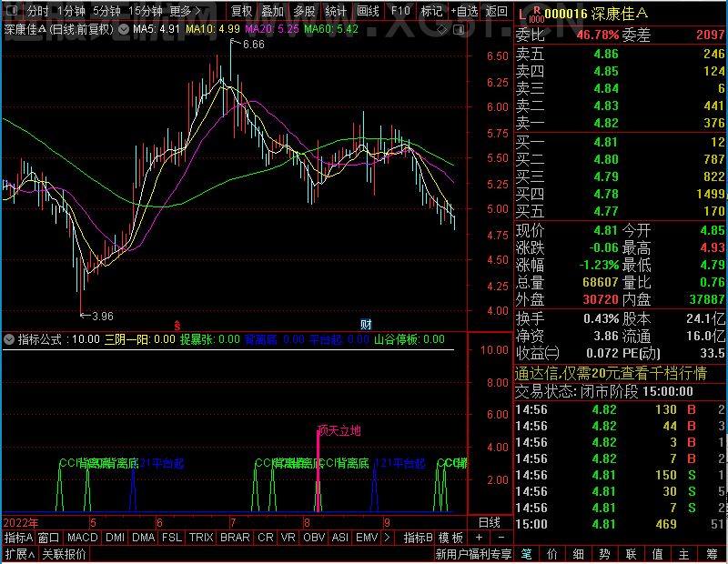This screenshot has height=564, width=728.
Task: Open the 复权 adjustment option
Action: click(241, 11)
